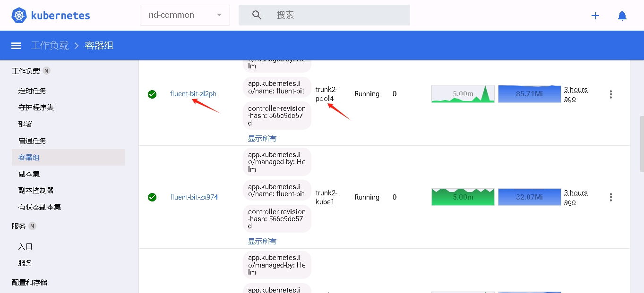The width and height of the screenshot is (644, 293).
Task: Open 工作负载 sidebar section
Action: coord(26,71)
